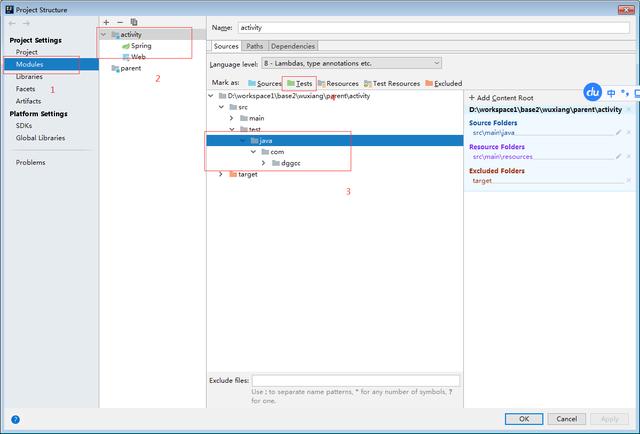This screenshot has height=434, width=640.
Task: Mark selected folder as Test Resources
Action: pos(392,83)
